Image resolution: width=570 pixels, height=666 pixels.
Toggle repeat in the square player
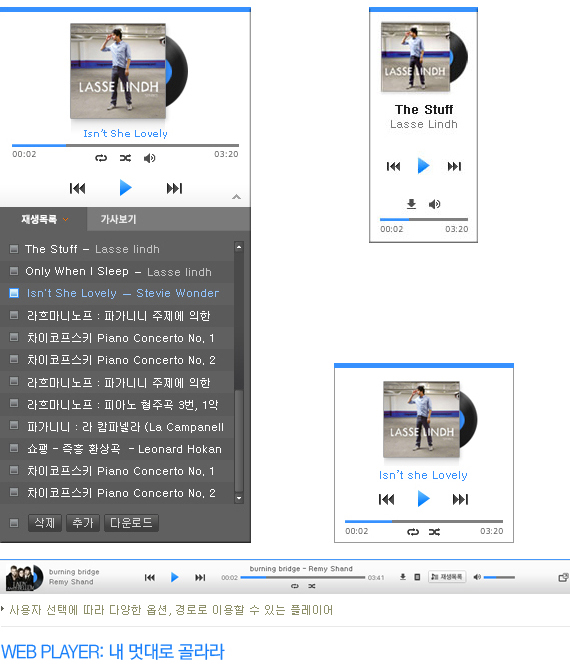413,532
